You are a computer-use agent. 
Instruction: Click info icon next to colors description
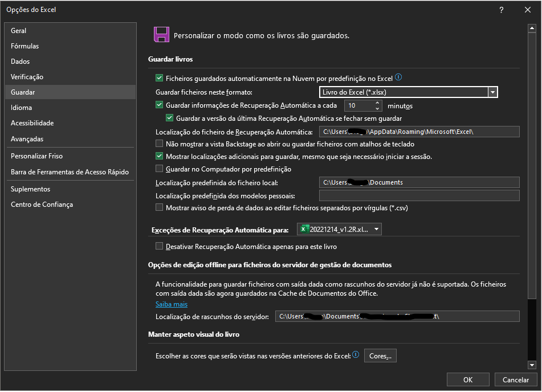[x=356, y=354]
